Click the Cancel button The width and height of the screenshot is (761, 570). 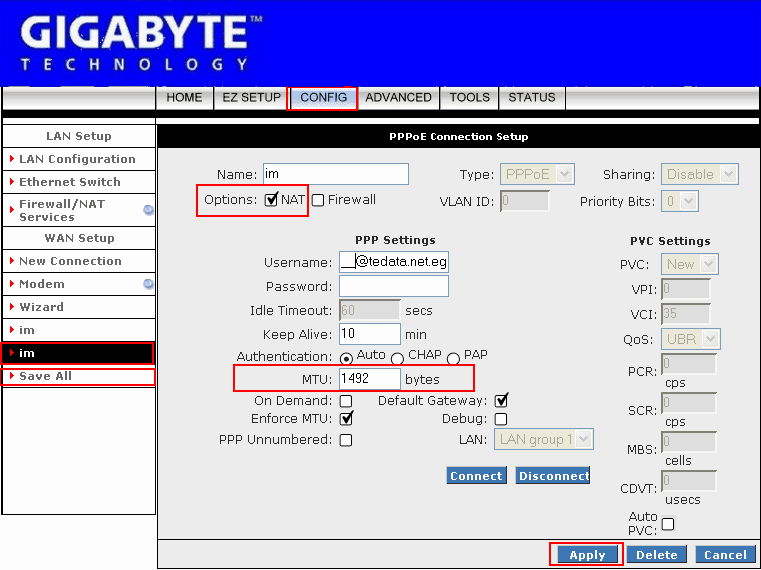[x=726, y=554]
